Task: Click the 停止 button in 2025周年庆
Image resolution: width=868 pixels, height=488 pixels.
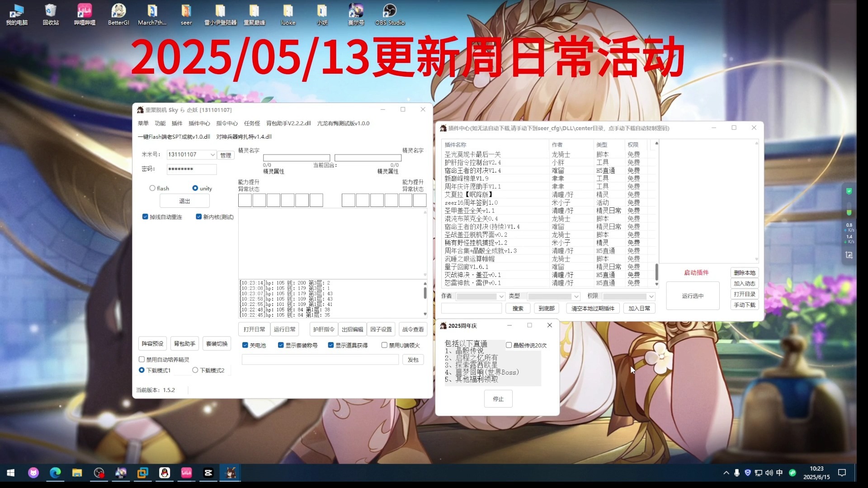Action: point(498,399)
